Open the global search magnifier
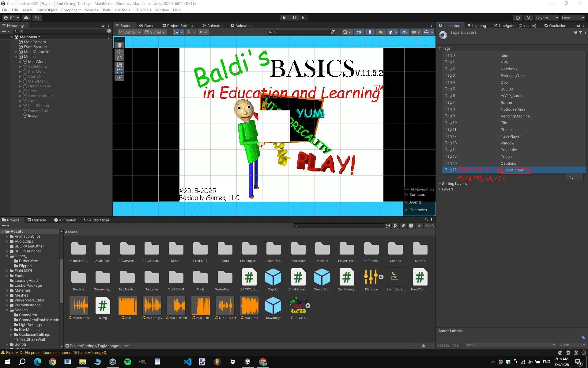The height and width of the screenshot is (368, 588). pos(529,18)
